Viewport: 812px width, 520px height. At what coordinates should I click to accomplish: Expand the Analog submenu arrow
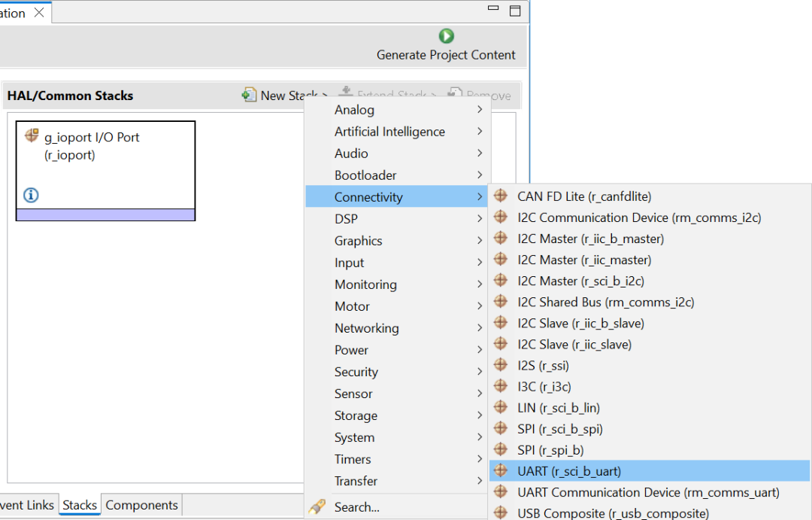point(479,110)
